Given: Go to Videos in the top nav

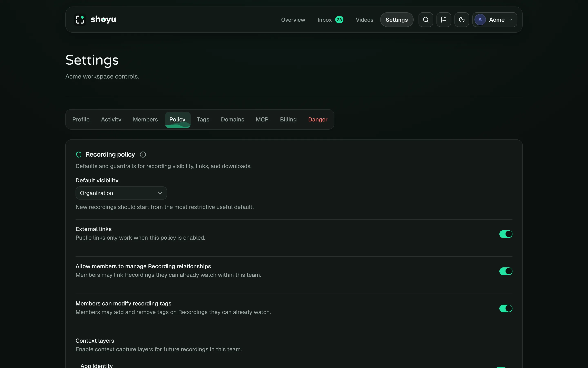Looking at the screenshot, I should 364,20.
